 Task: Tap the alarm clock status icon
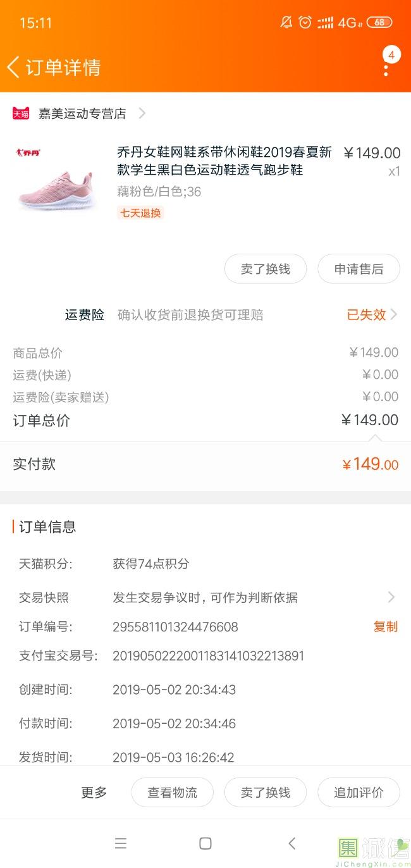coord(305,23)
